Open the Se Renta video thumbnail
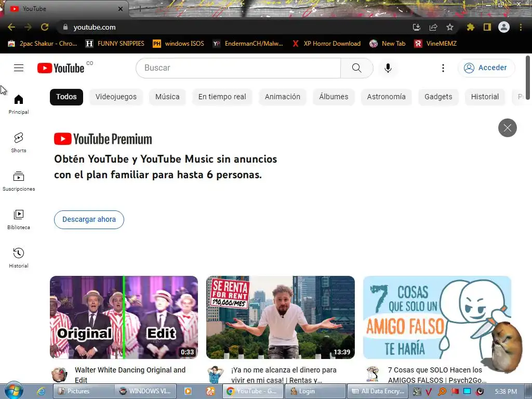The width and height of the screenshot is (532, 399). click(281, 317)
